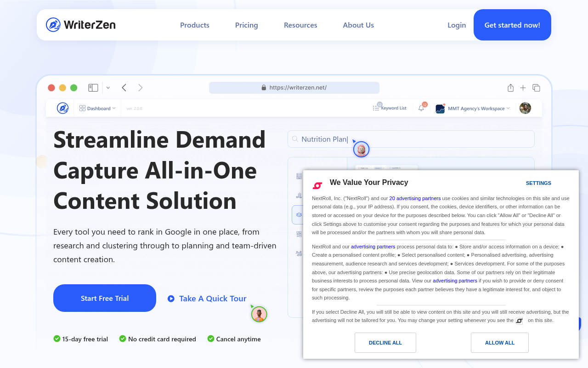
Task: Click the MMT Agency's Workspace chart icon
Action: click(x=440, y=108)
